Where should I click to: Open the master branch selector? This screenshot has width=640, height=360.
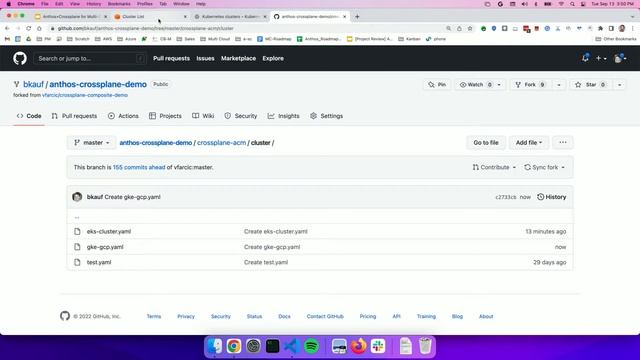pyautogui.click(x=91, y=142)
